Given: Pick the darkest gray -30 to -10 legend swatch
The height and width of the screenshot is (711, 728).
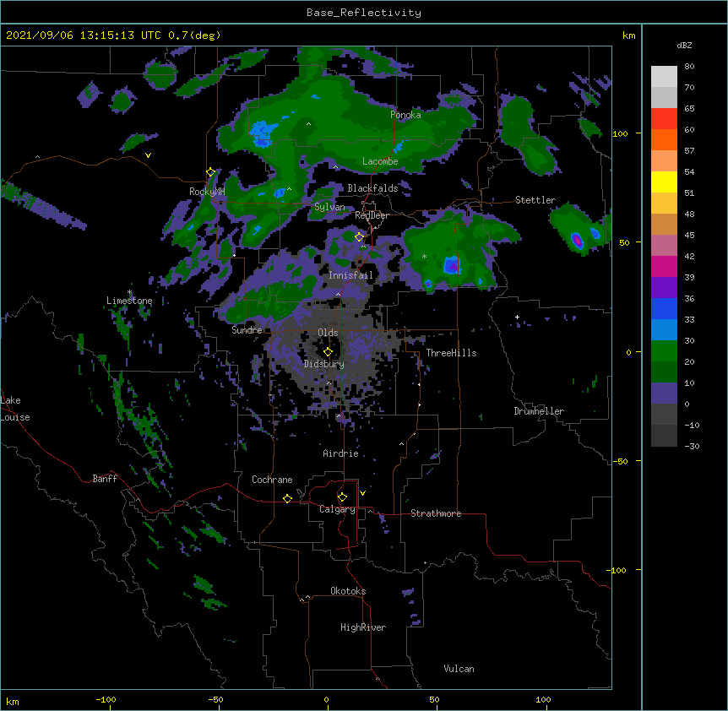Looking at the screenshot, I should (664, 436).
